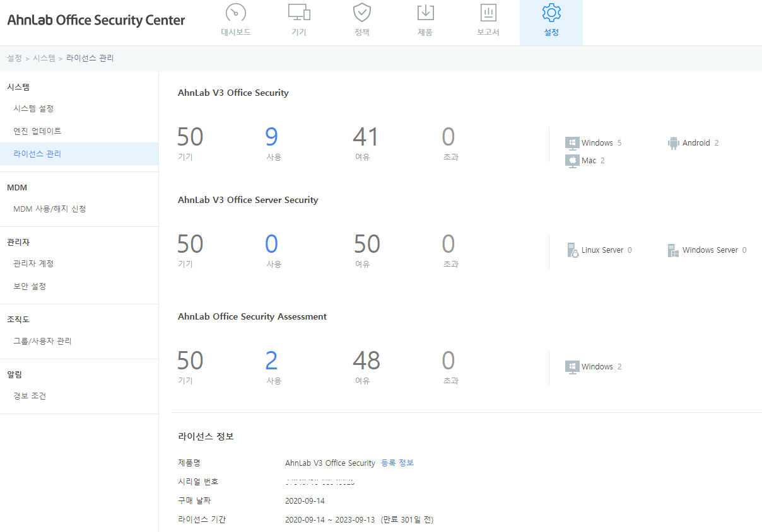Click the Windows Server 0 label
Screen dimensions: 762x532
[x=715, y=250]
